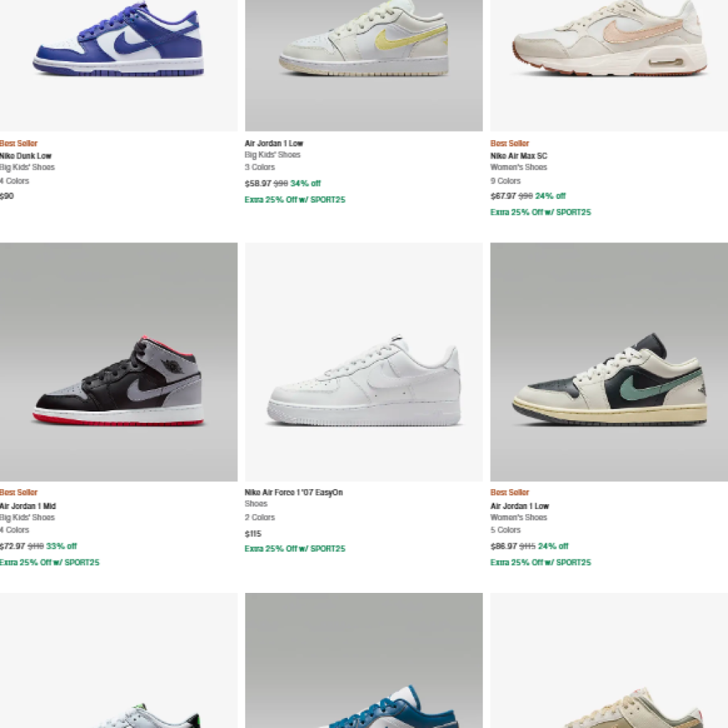Screen dimensions: 728x728
Task: Open the shoe with green accent in bottom row
Action: pos(119,660)
